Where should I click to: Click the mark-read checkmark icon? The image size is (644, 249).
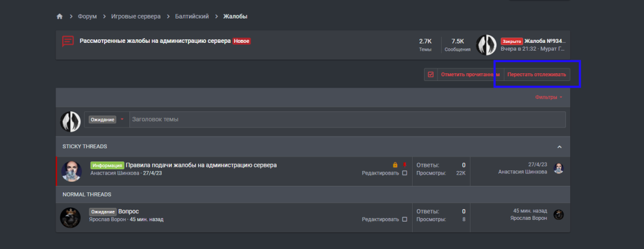click(431, 74)
